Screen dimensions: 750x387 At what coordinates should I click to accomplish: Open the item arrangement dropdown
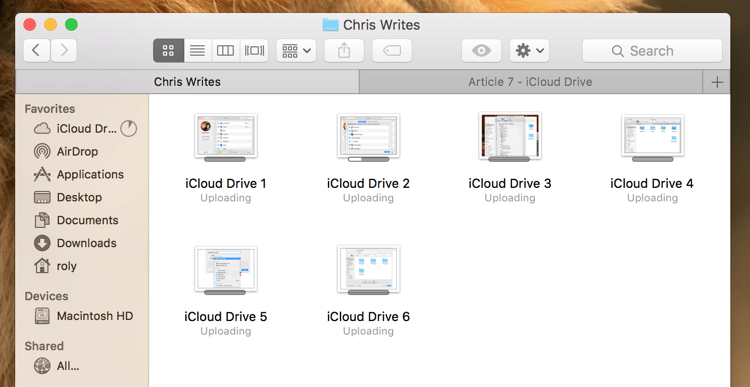296,51
